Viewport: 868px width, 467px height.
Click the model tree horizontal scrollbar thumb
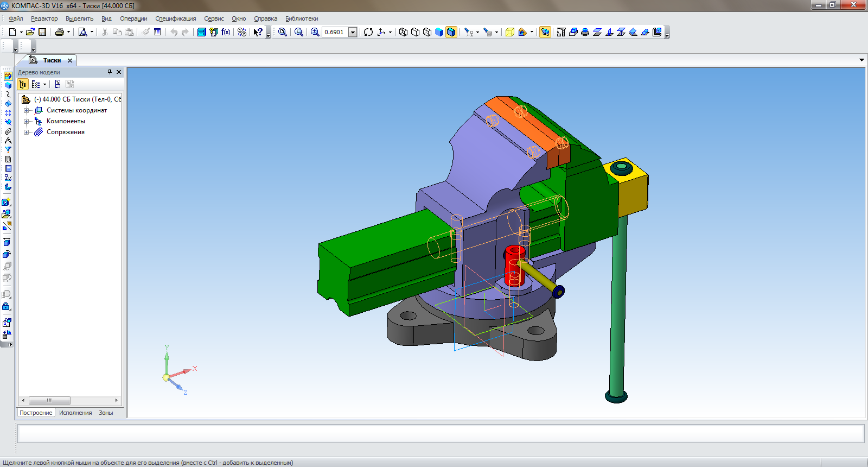coord(49,400)
